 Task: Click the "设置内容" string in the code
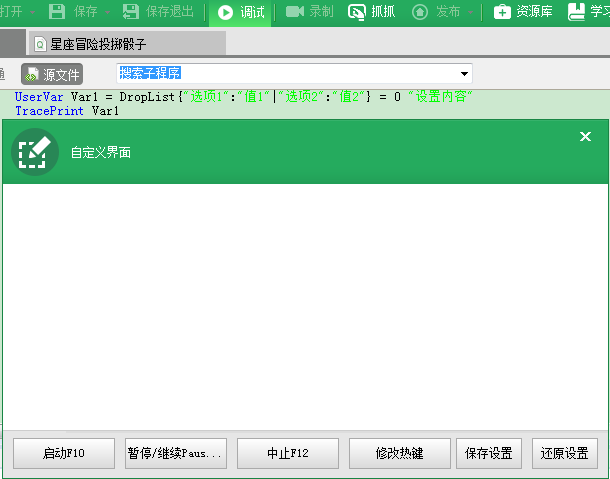click(x=440, y=96)
